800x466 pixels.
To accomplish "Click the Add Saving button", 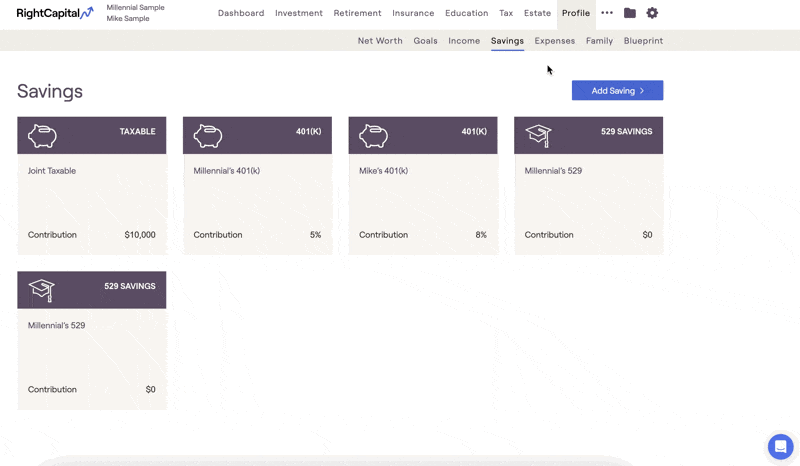I will [x=617, y=90].
